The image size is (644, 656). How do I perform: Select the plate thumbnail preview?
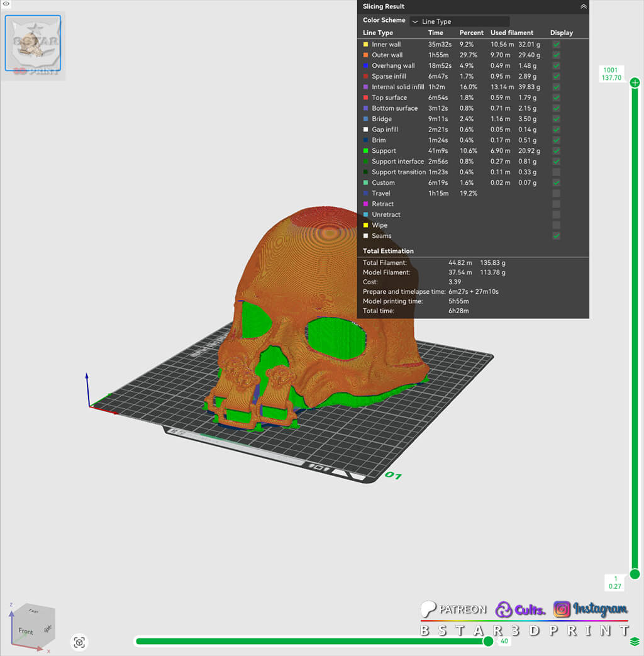pos(33,43)
